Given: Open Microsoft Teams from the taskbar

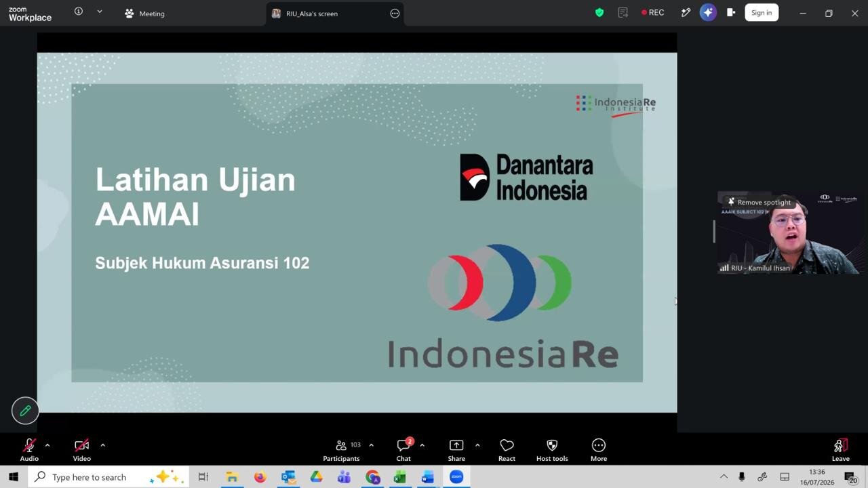Looking at the screenshot, I should pyautogui.click(x=344, y=477).
